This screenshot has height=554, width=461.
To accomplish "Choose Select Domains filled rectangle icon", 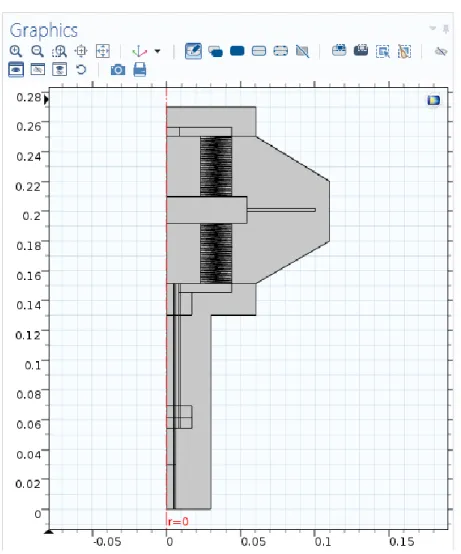I will click(237, 51).
